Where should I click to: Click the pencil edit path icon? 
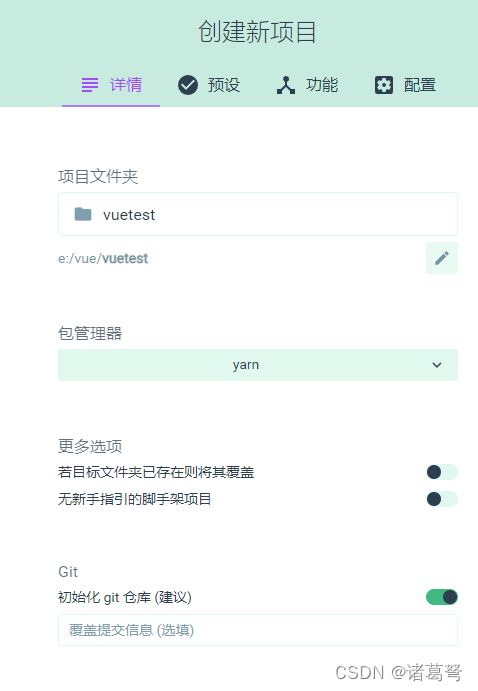(x=441, y=258)
